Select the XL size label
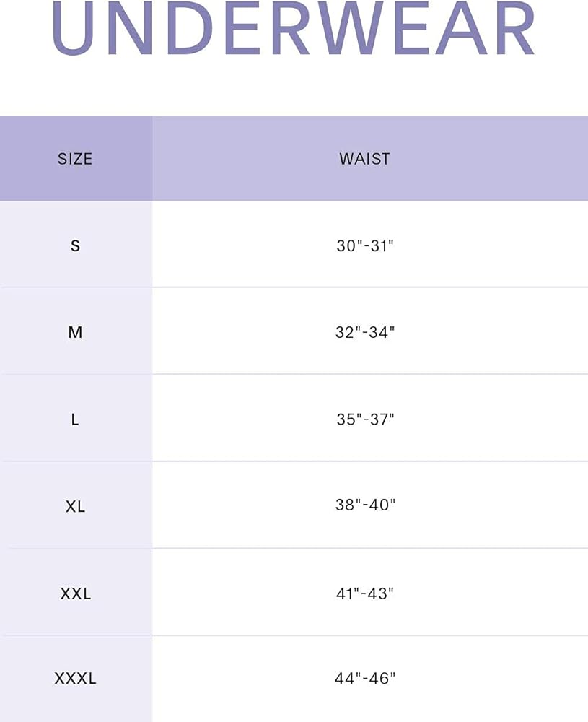The width and height of the screenshot is (588, 722). pos(75,506)
